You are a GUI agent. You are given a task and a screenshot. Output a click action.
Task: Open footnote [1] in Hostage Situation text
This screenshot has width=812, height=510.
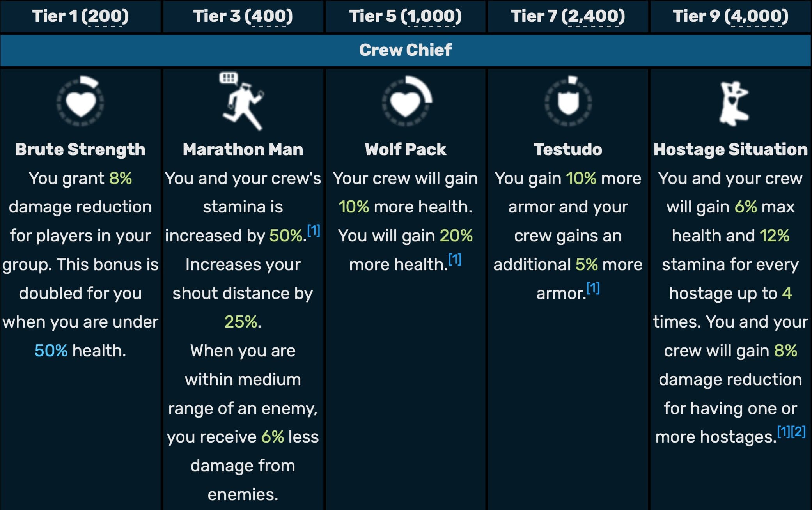pos(784,431)
